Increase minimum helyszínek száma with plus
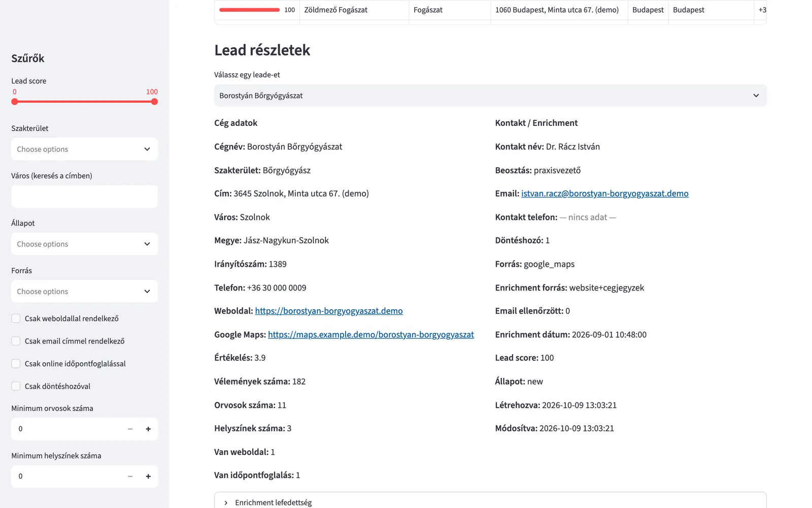Viewport: 812px width, 508px height. (x=148, y=477)
